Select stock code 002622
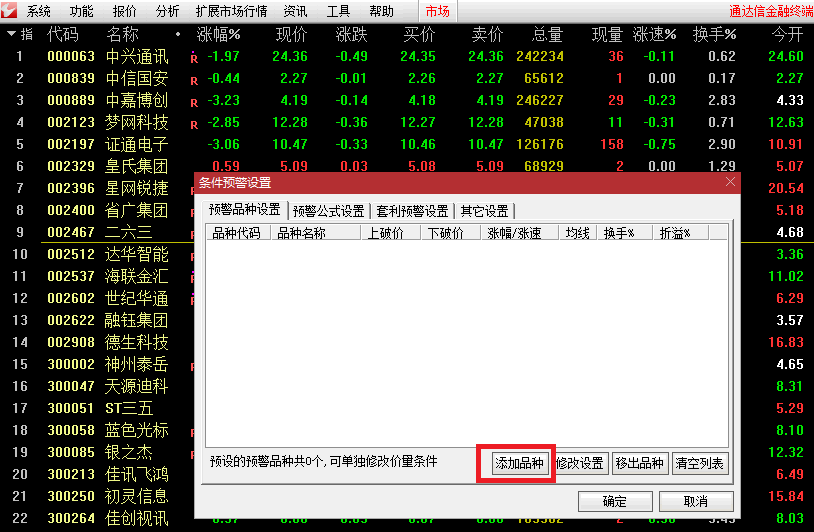Screen dimensions: 814x532 tap(71, 320)
